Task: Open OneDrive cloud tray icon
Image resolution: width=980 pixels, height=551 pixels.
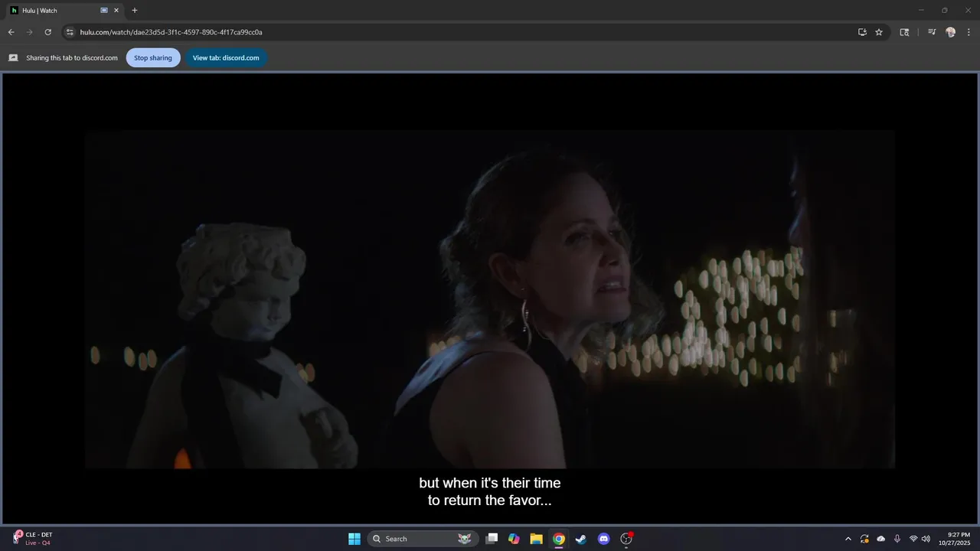Action: coord(880,539)
